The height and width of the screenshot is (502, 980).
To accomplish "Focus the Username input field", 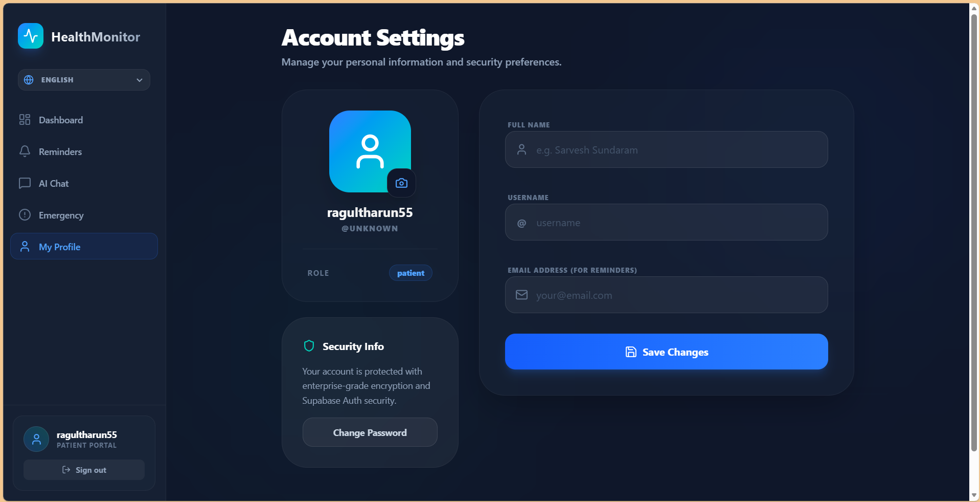I will click(x=666, y=222).
